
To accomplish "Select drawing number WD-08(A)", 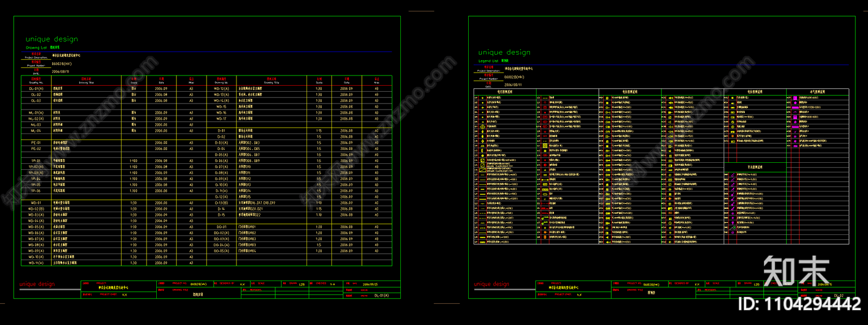I will click(36, 245).
